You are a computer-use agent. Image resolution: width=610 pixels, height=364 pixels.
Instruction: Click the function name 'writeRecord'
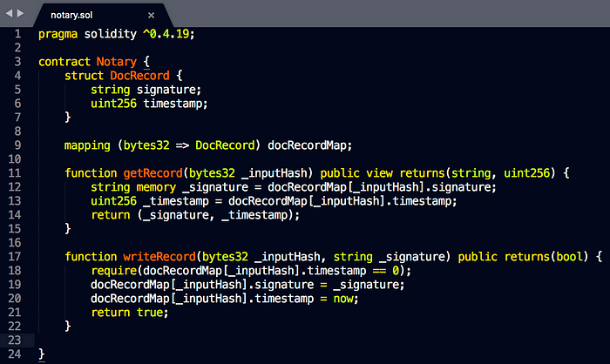(x=159, y=257)
